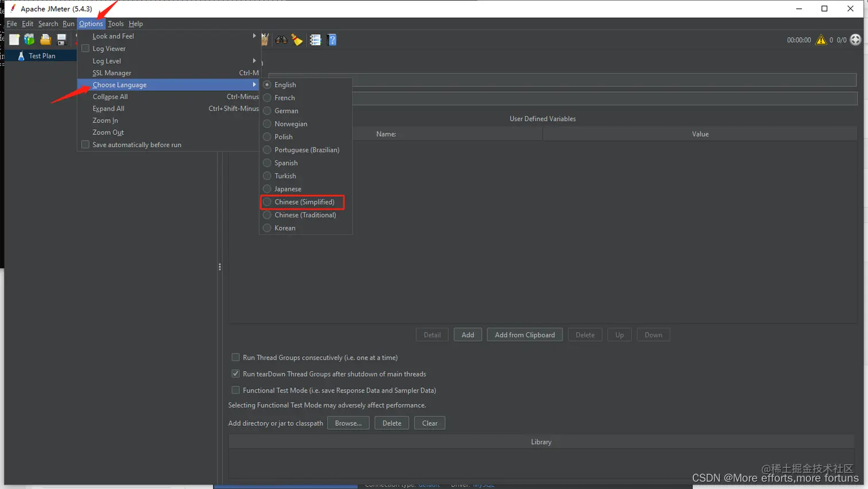This screenshot has height=489, width=868.
Task: Minimize the Apache JMeter window
Action: [x=799, y=9]
